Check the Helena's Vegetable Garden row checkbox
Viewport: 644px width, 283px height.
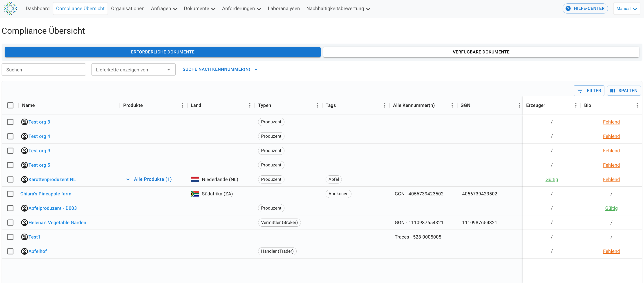click(10, 223)
